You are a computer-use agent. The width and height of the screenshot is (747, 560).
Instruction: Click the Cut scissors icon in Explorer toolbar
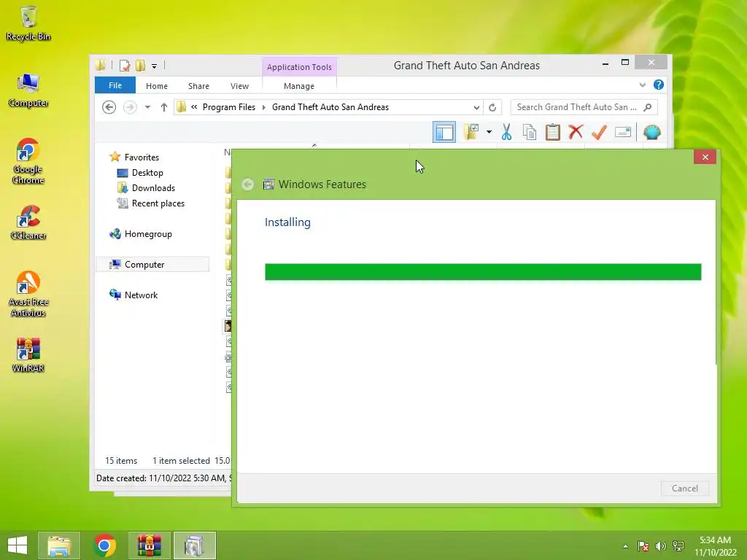point(506,132)
